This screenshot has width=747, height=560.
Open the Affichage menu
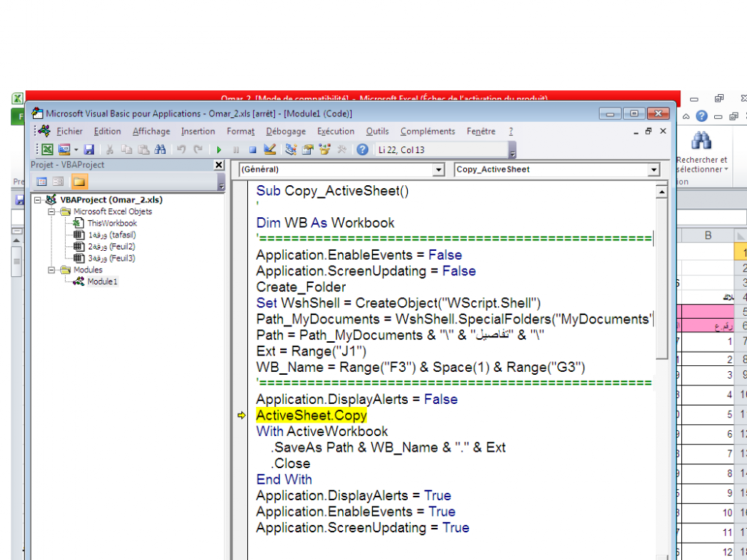[x=152, y=131]
